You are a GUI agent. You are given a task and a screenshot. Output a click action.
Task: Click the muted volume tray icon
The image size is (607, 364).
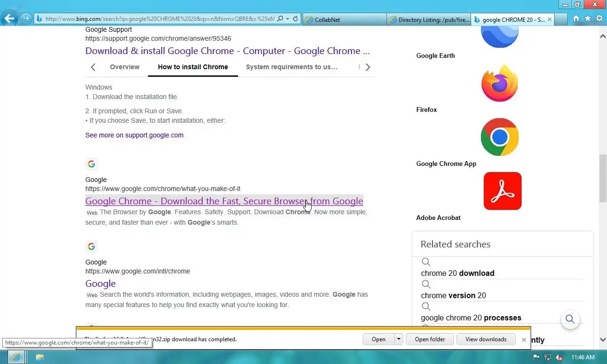click(x=559, y=357)
